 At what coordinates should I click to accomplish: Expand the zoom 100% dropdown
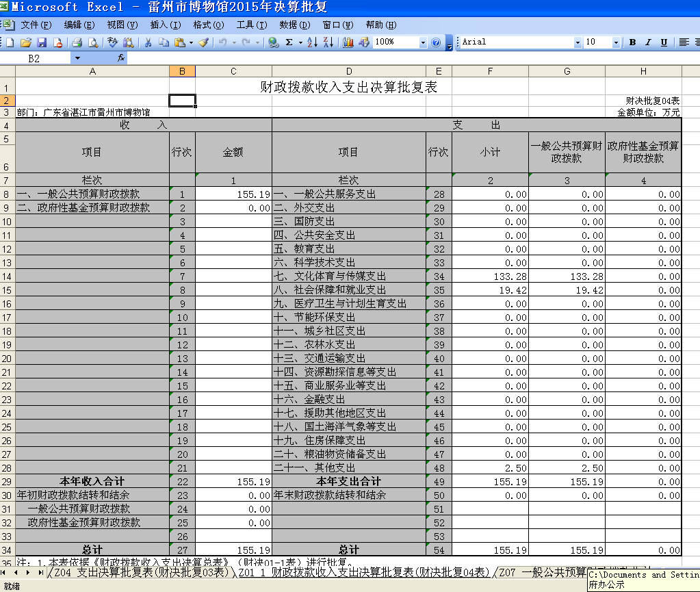(422, 42)
